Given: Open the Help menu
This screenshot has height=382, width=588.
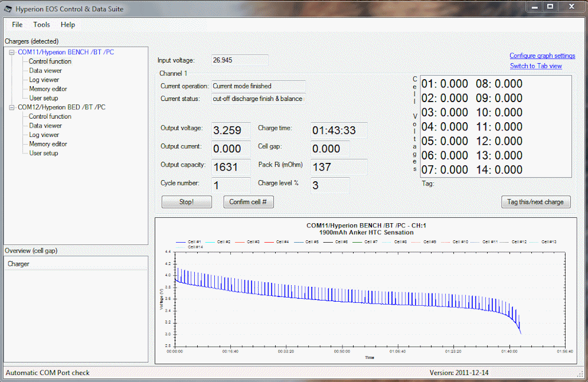Looking at the screenshot, I should pos(68,25).
